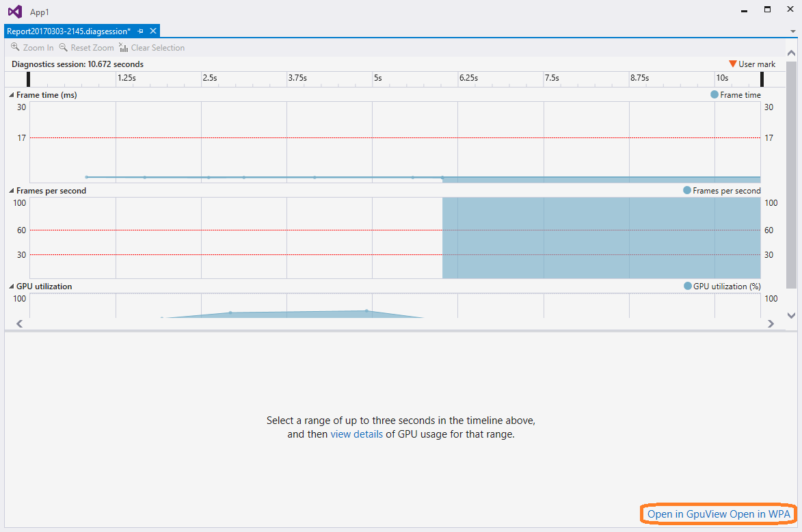
Task: Open WPA from the bottom link
Action: [x=759, y=514]
